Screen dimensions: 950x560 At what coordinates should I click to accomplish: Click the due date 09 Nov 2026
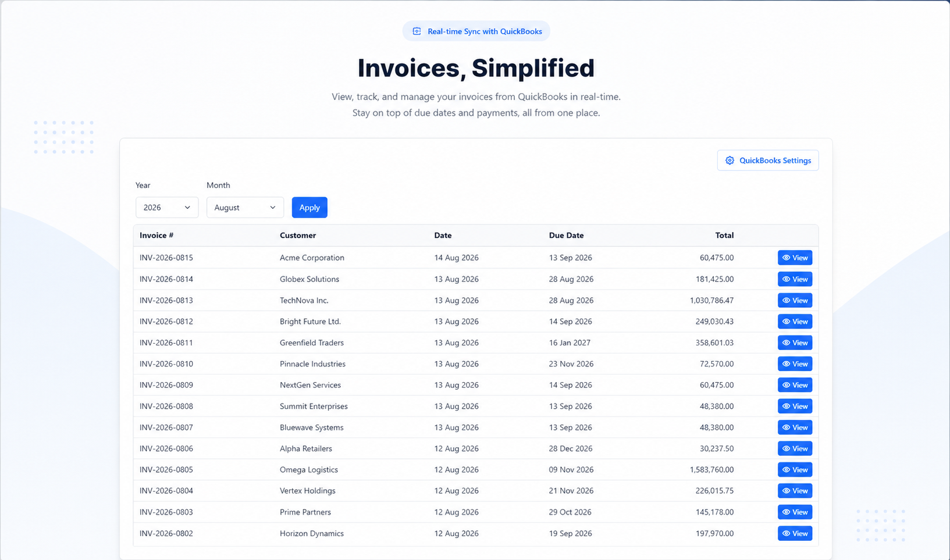click(571, 470)
